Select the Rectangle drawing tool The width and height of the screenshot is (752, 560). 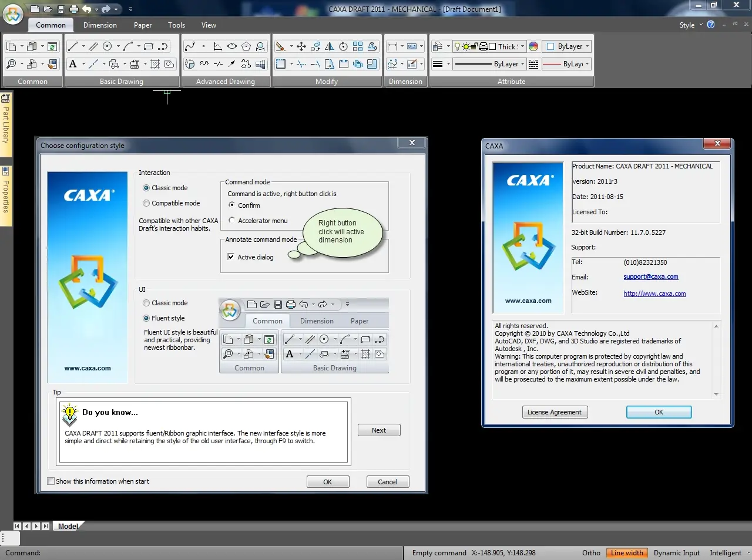pos(149,46)
